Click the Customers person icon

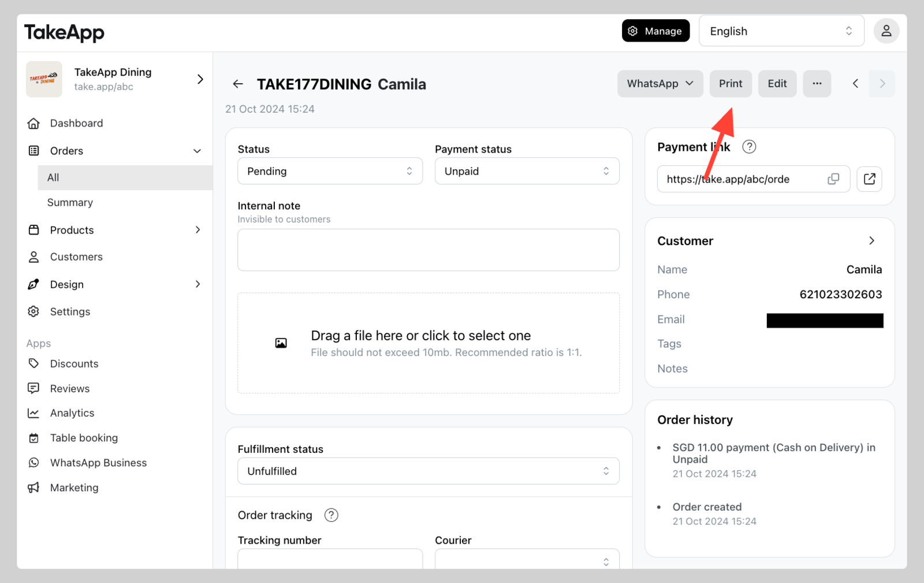click(x=33, y=257)
